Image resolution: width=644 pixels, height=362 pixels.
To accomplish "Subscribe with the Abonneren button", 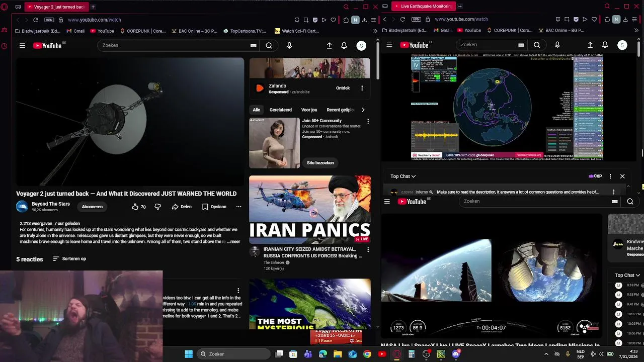I will (x=92, y=207).
